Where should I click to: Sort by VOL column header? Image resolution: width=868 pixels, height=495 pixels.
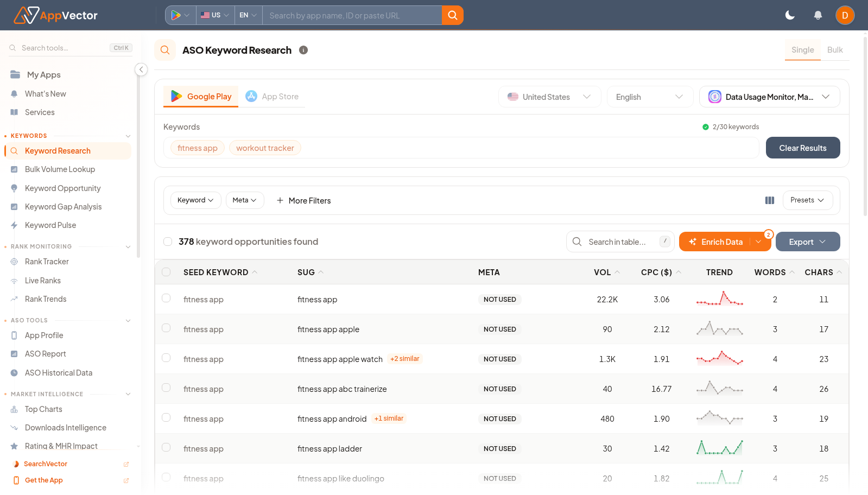click(x=607, y=272)
